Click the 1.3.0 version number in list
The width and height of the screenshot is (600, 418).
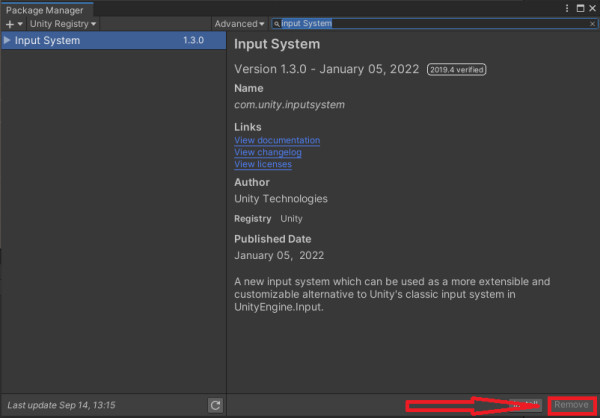tap(193, 40)
